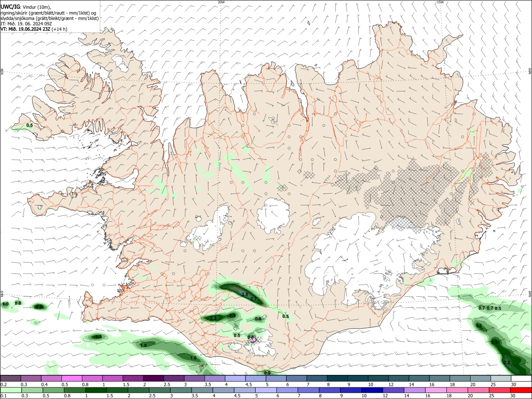Click the rain swatch between labels 2 and 2.5
Viewport: 532px width, 399px height.
tap(139, 390)
